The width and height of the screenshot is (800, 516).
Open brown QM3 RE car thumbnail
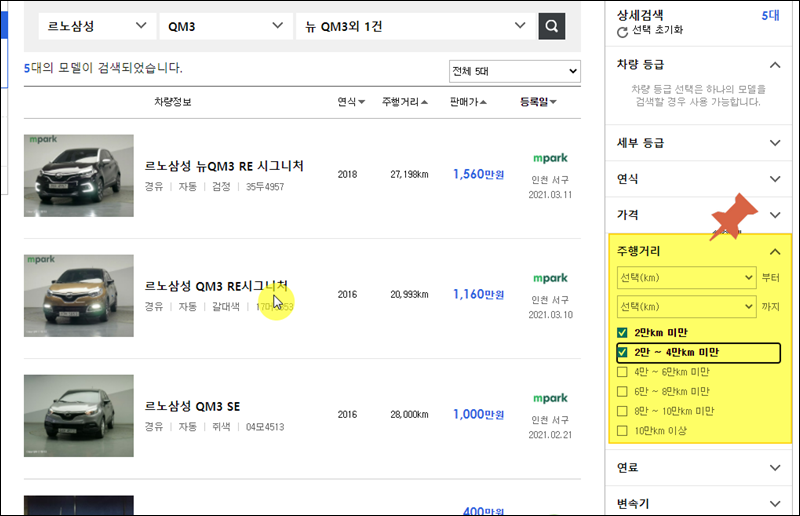79,296
